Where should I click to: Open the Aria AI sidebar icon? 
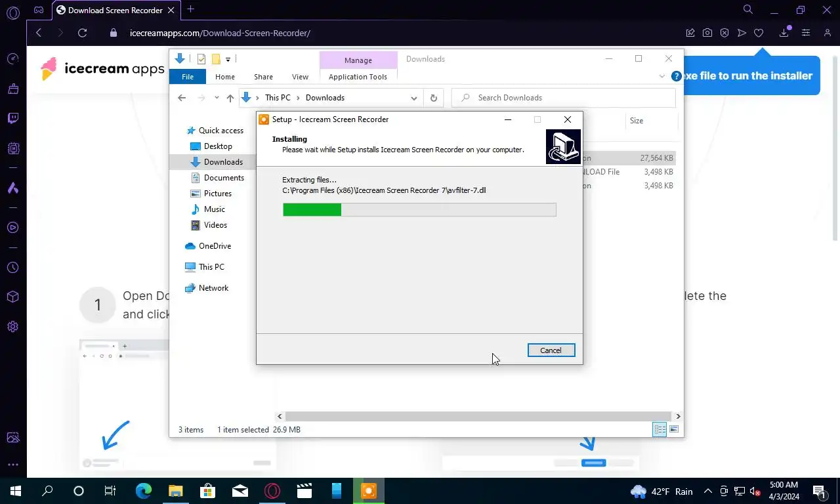point(13,188)
